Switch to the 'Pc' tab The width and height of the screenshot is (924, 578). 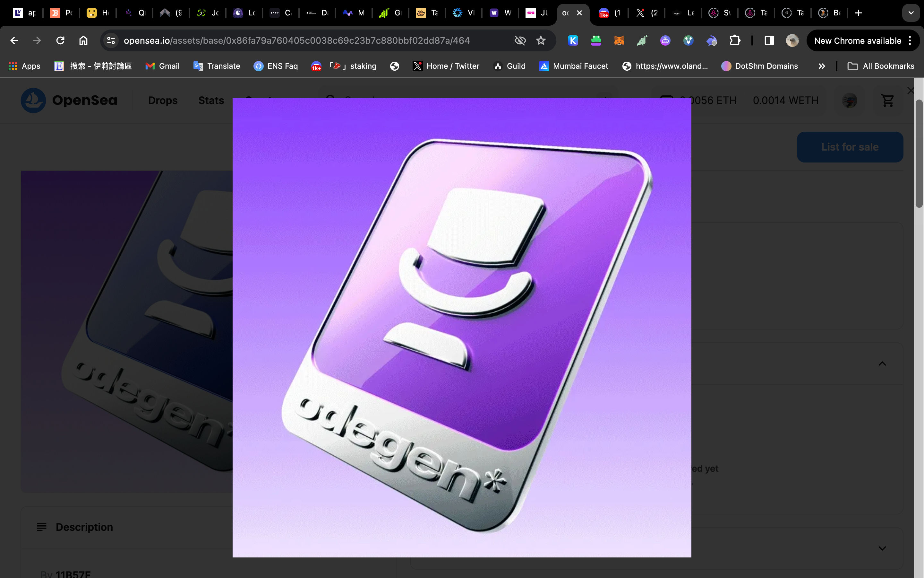point(61,13)
